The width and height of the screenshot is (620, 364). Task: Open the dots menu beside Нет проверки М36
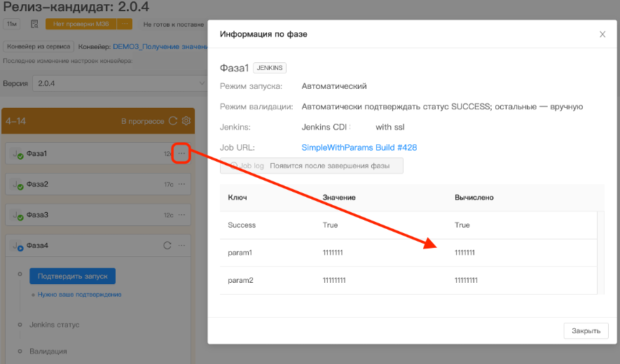[124, 24]
